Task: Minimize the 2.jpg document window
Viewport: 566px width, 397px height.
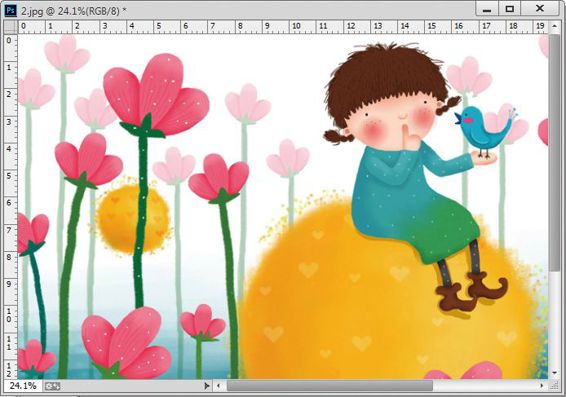Action: (x=487, y=9)
